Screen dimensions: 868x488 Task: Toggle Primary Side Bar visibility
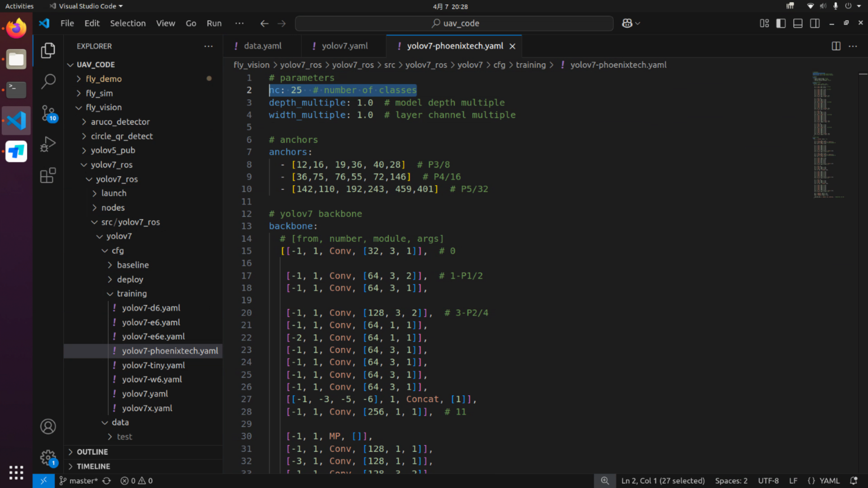[x=781, y=23]
